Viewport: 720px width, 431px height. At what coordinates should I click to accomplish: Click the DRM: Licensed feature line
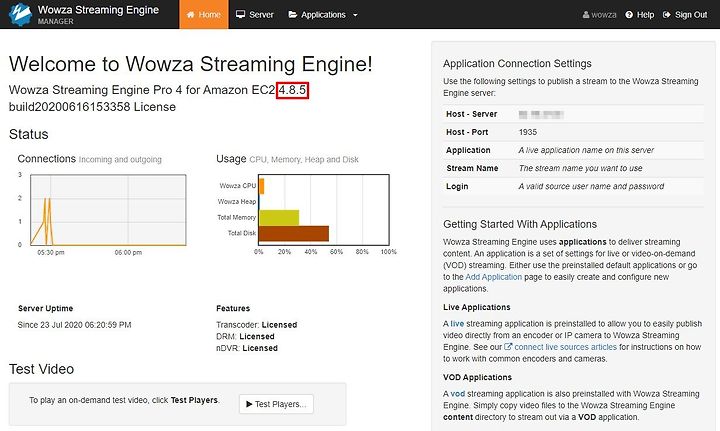point(245,336)
